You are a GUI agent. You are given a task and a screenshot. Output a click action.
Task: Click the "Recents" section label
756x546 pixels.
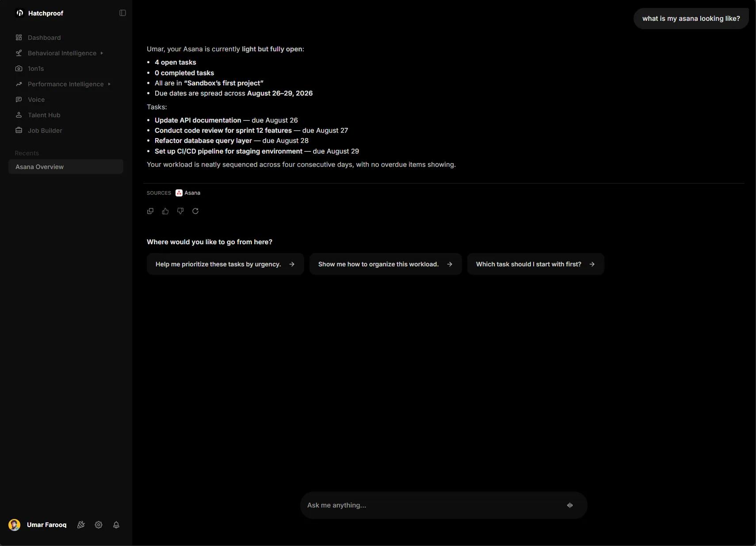click(27, 153)
